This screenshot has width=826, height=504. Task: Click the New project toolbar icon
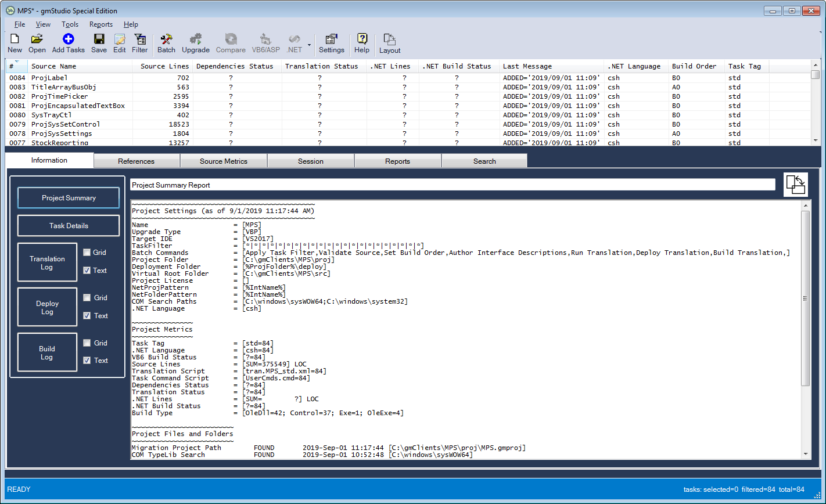tap(15, 39)
